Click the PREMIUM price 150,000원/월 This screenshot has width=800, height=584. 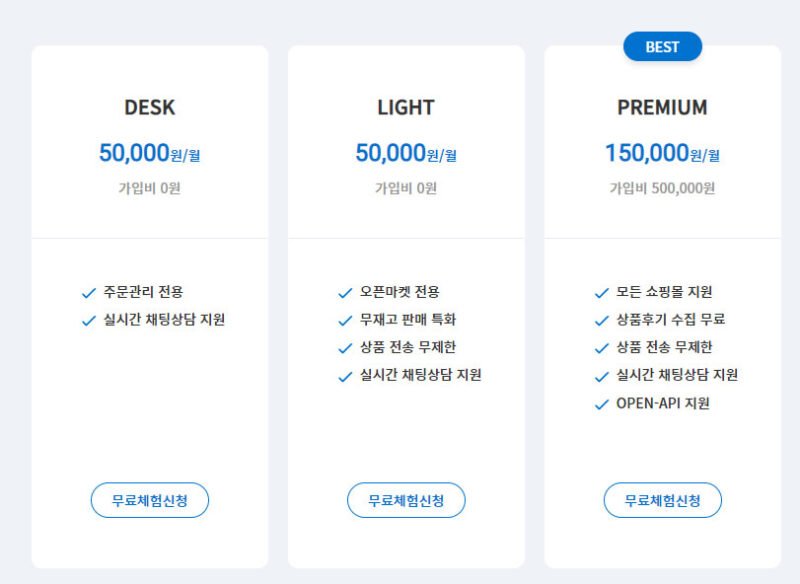tap(662, 153)
